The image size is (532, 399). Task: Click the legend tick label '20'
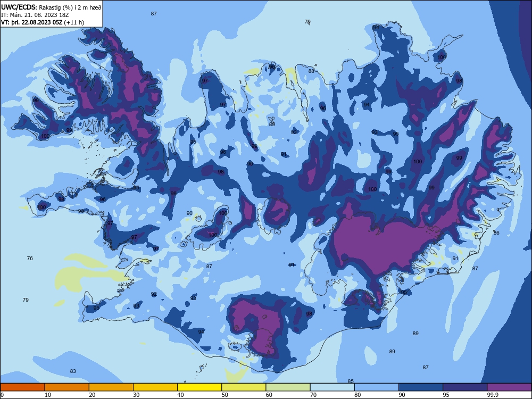point(92,395)
